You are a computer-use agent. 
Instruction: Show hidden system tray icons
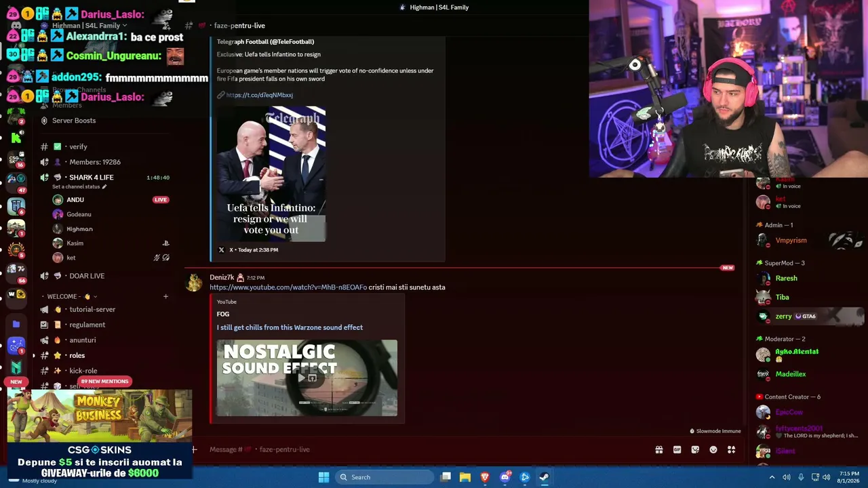click(x=772, y=477)
